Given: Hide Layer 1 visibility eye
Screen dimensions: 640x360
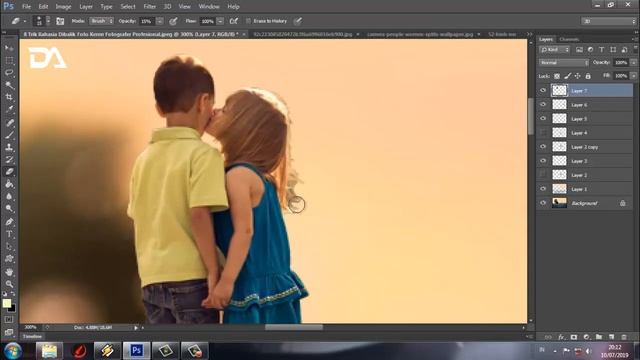Looking at the screenshot, I should click(543, 189).
